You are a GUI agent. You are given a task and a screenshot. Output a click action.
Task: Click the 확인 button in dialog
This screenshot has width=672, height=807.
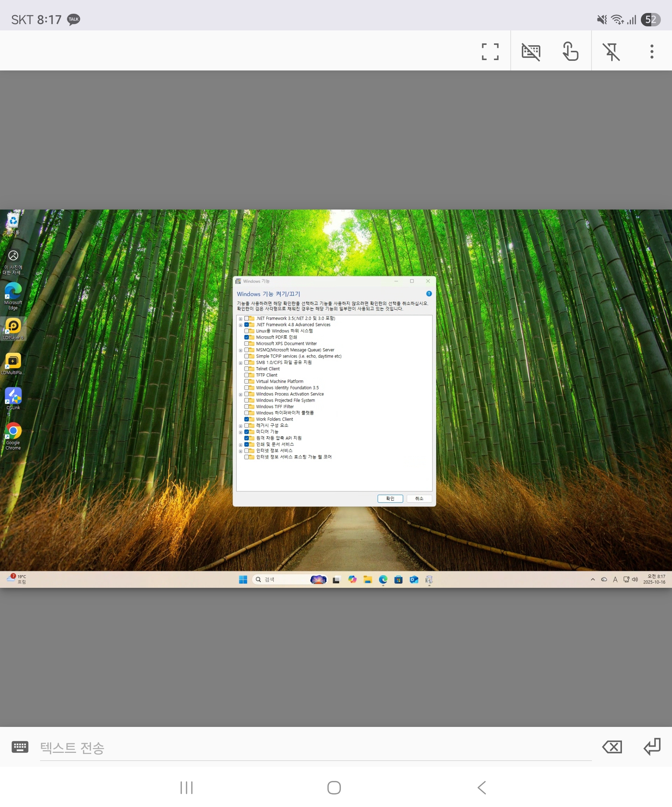click(x=390, y=498)
